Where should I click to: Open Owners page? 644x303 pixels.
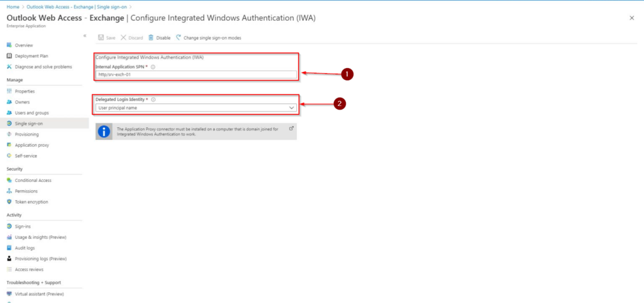[x=22, y=102]
